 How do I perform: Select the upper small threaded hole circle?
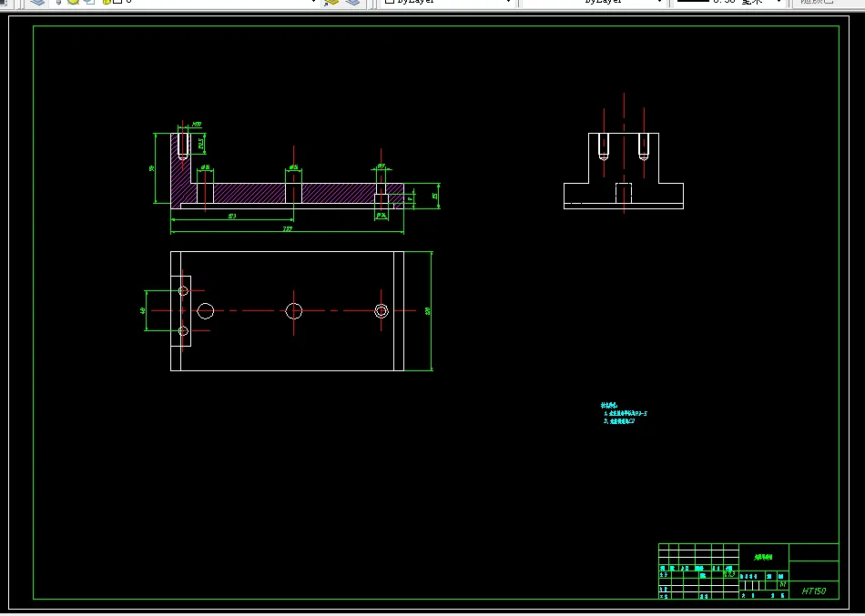point(183,290)
